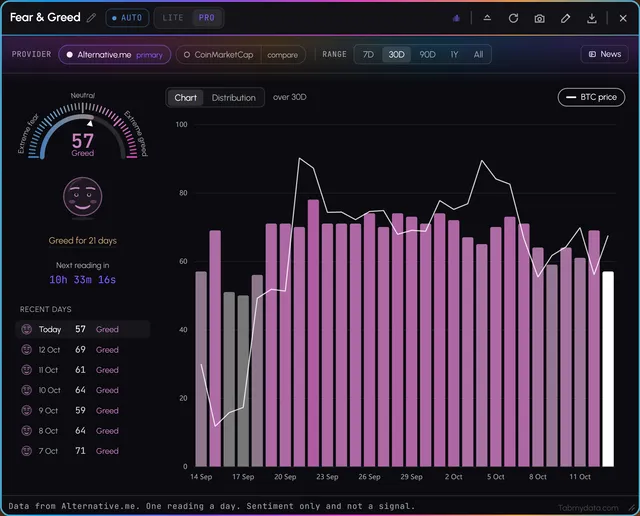Set range to 7D

pyautogui.click(x=368, y=54)
